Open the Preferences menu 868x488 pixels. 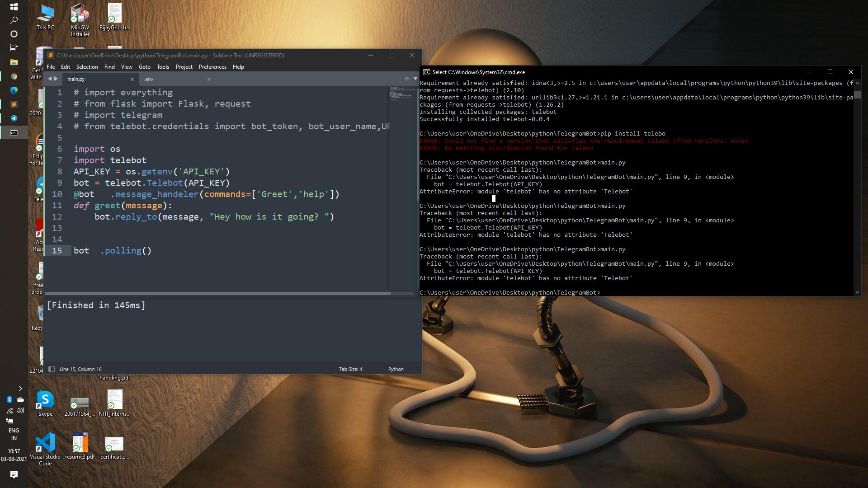[x=212, y=67]
